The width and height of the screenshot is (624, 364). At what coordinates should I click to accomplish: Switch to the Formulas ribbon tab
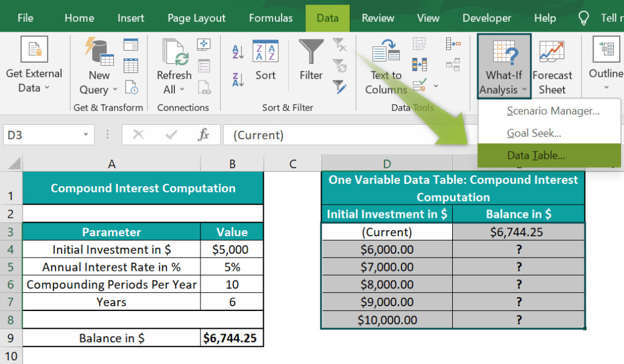click(x=271, y=18)
